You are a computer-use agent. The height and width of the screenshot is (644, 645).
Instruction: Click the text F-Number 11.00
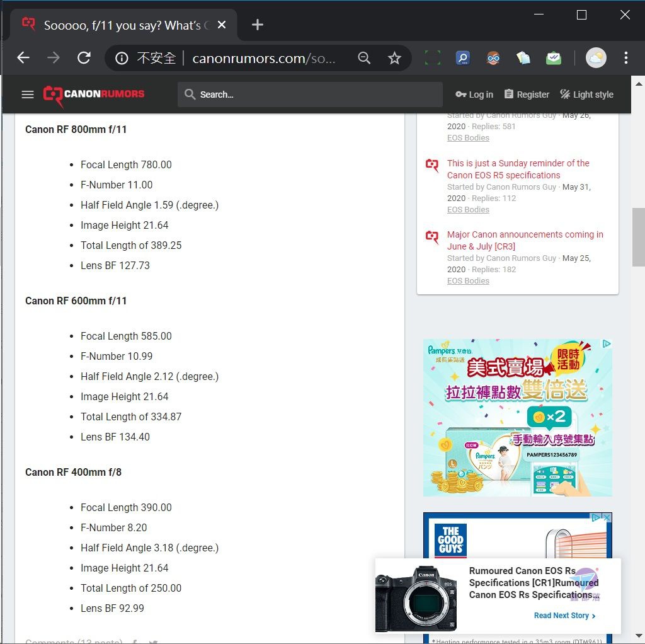[117, 185]
